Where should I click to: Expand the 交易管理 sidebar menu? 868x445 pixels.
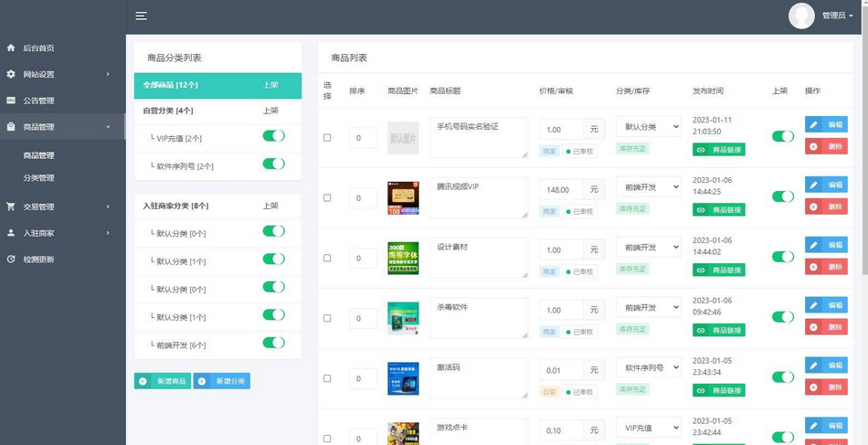pyautogui.click(x=62, y=207)
